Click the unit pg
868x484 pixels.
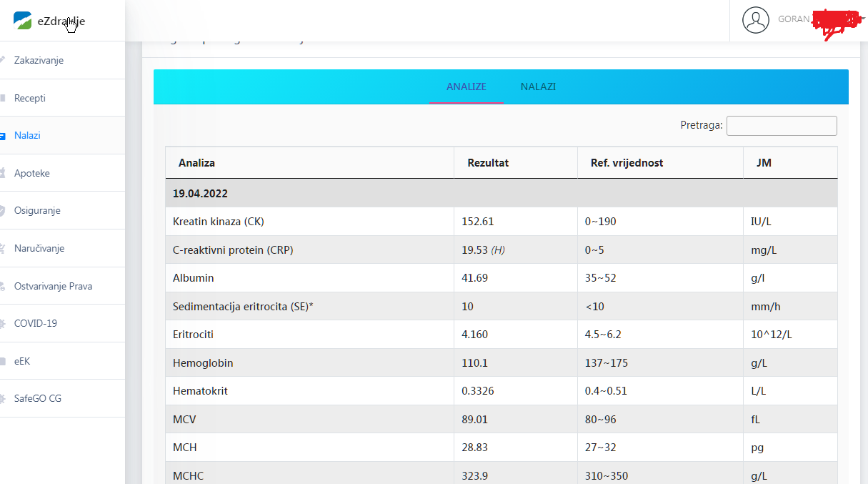click(757, 447)
